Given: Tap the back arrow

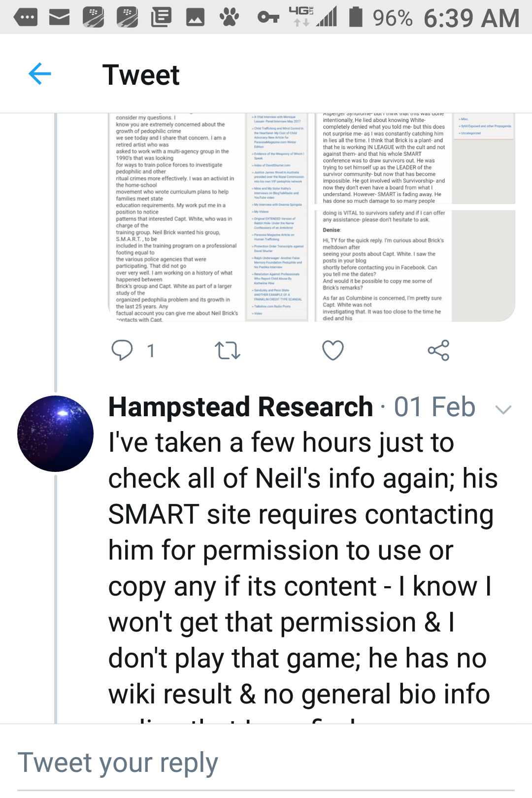Looking at the screenshot, I should (40, 74).
